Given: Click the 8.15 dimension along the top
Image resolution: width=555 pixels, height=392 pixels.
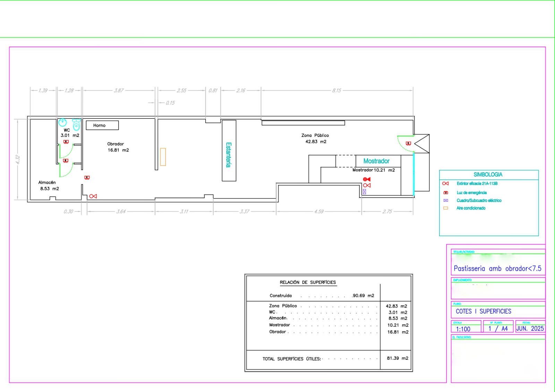Looking at the screenshot, I should tap(336, 90).
